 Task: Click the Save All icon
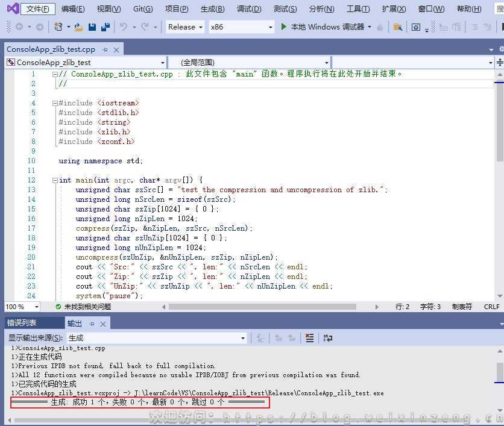point(105,27)
